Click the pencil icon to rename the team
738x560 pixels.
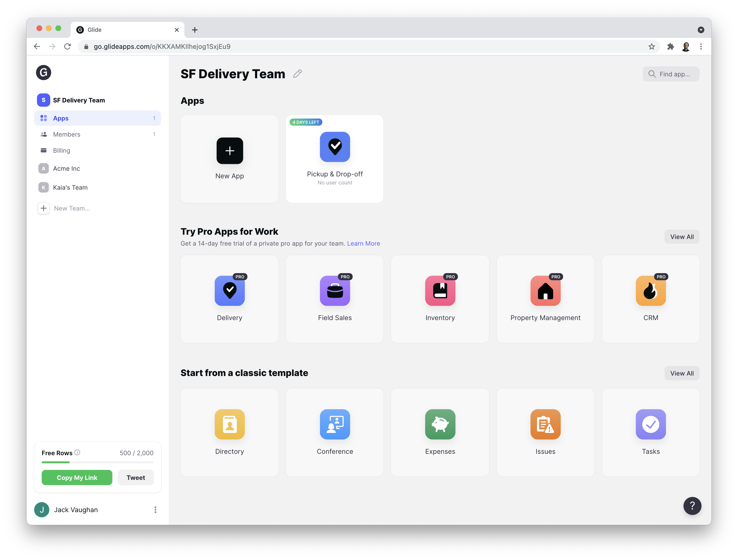point(297,74)
